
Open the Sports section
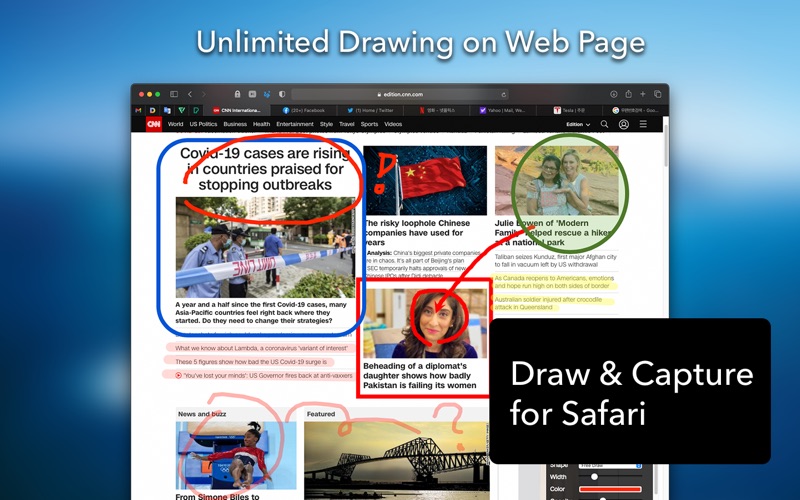(x=369, y=124)
